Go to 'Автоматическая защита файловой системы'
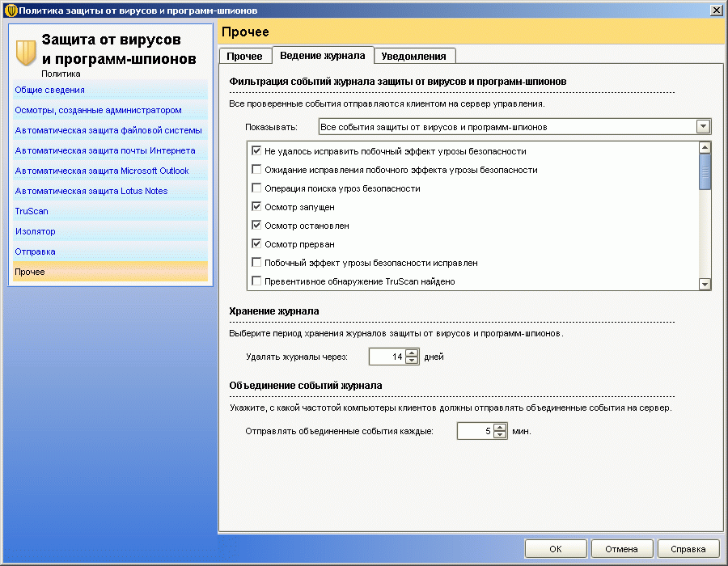Image resolution: width=728 pixels, height=566 pixels. click(x=110, y=130)
